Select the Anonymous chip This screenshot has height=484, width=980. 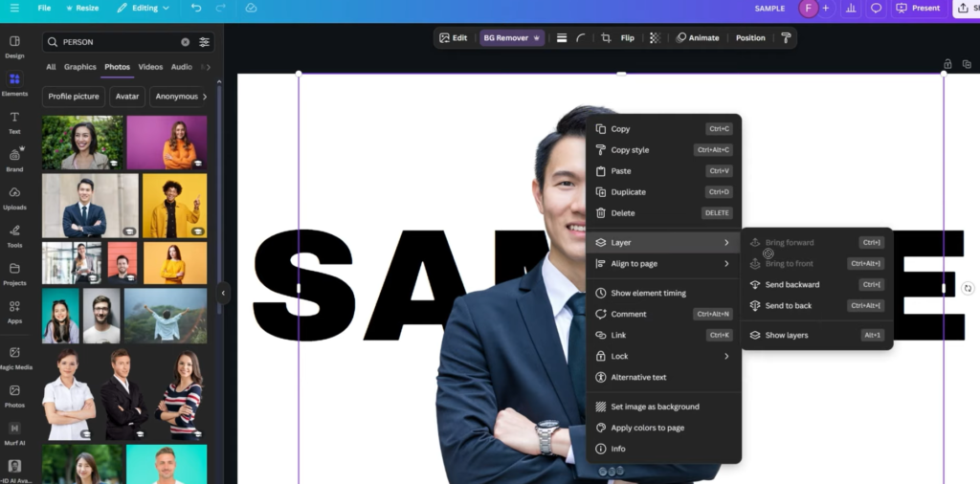[x=176, y=97]
